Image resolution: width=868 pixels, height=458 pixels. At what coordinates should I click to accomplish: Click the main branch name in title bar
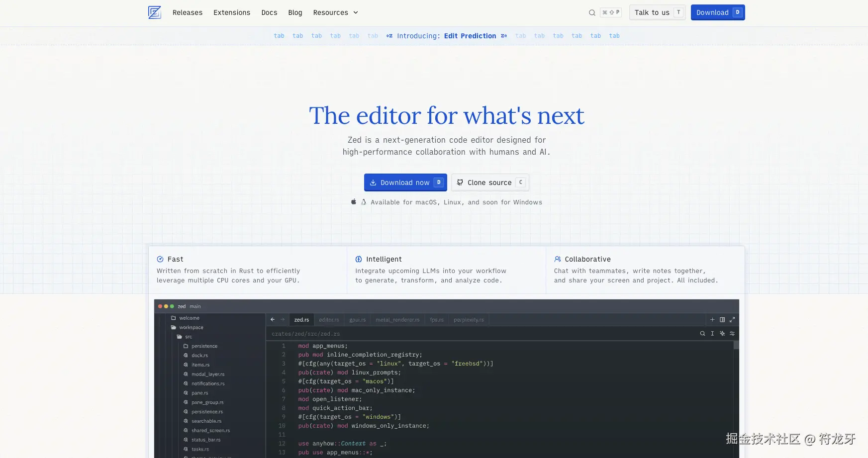click(195, 306)
